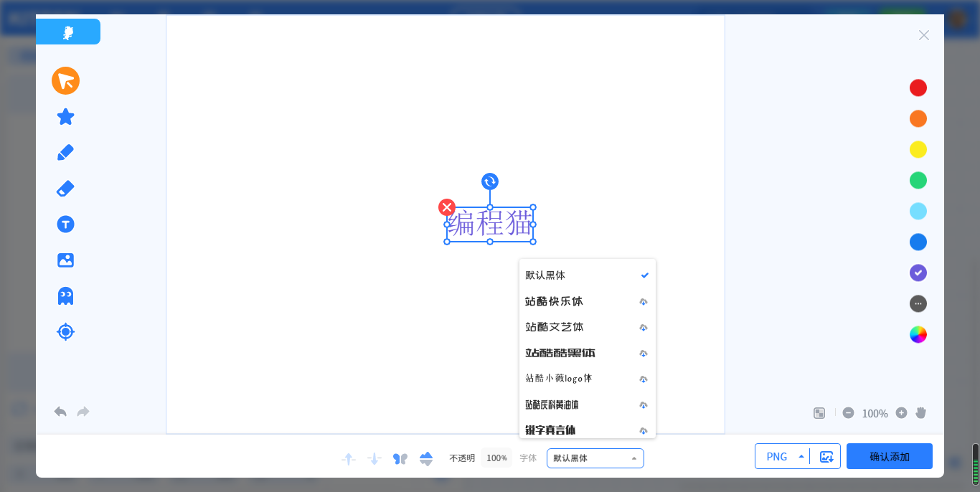Zoom in with plus button

[x=902, y=413]
